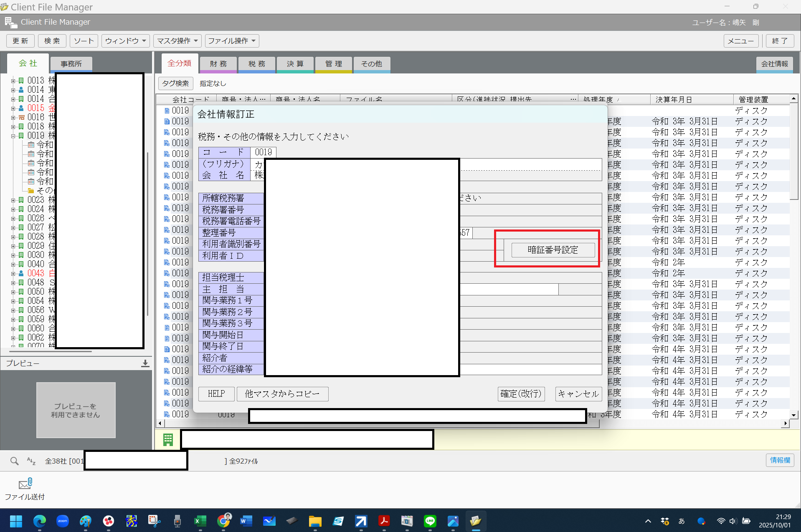Click the キャンセル button in dialog
The height and width of the screenshot is (532, 801).
coord(578,394)
